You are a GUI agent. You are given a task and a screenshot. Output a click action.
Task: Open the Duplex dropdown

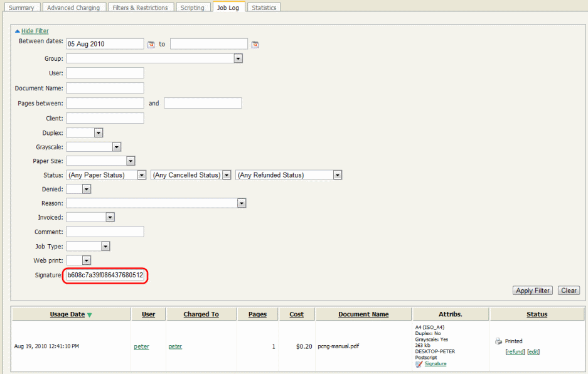(x=99, y=133)
